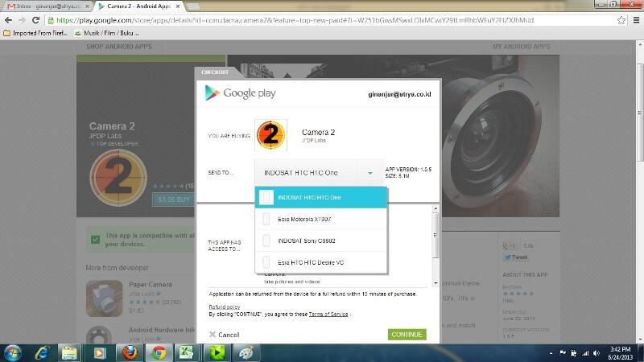Click the permissions list scroll up arrow
644x362 pixels.
(436, 209)
